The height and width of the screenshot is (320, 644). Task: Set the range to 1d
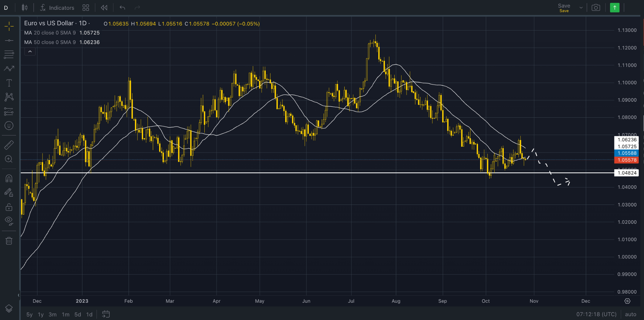pos(89,314)
